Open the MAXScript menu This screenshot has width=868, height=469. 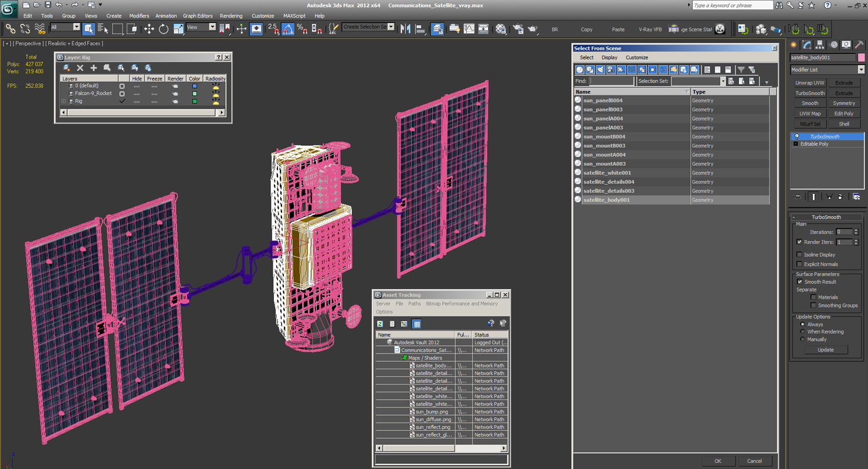click(294, 16)
